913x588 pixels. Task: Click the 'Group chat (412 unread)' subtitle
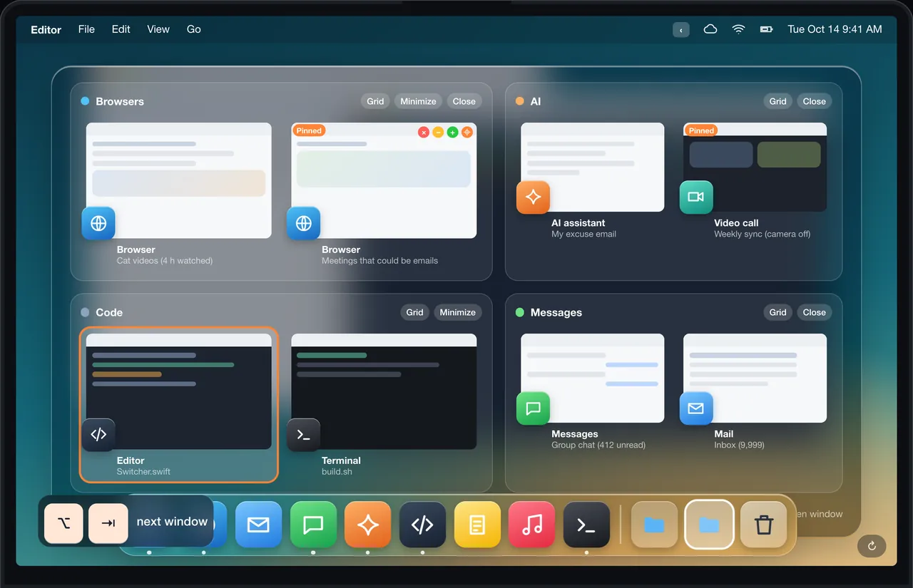(598, 445)
